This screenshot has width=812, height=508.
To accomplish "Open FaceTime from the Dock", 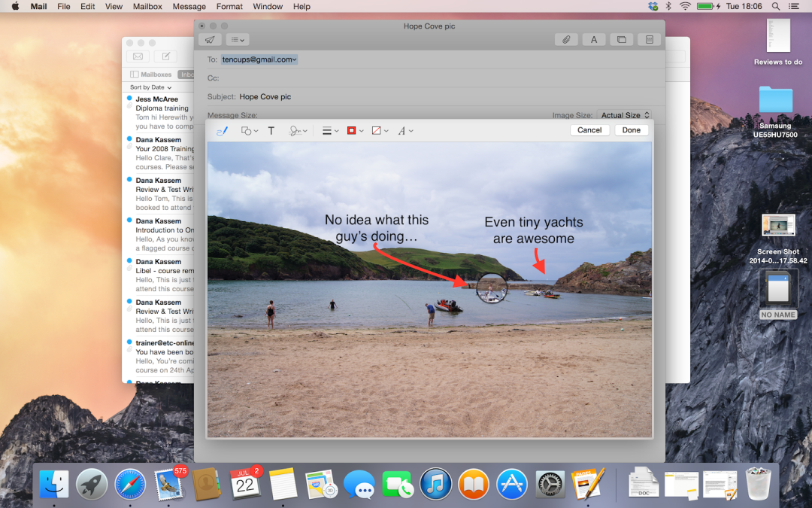I will tap(398, 485).
